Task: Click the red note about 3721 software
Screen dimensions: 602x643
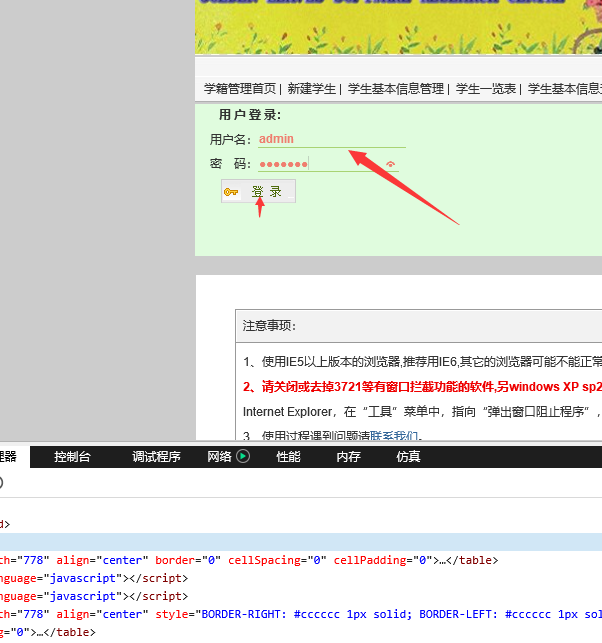Action: tap(422, 387)
